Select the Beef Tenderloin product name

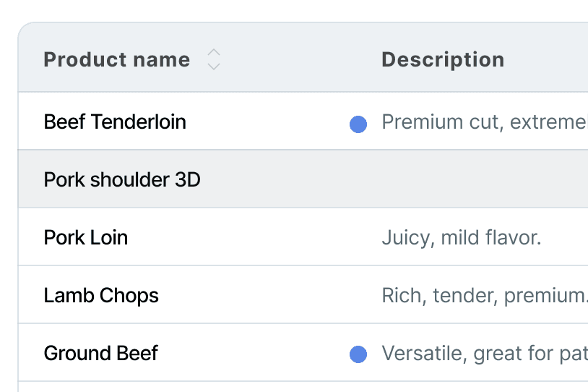click(x=115, y=122)
